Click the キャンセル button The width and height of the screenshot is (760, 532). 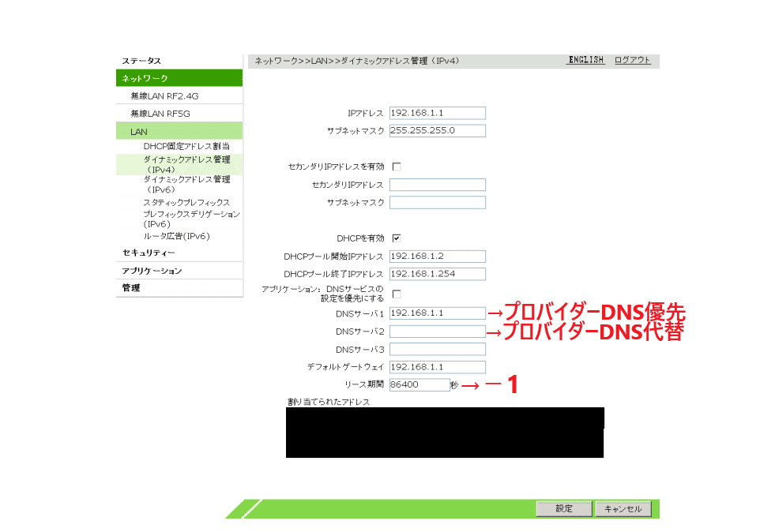click(x=623, y=509)
